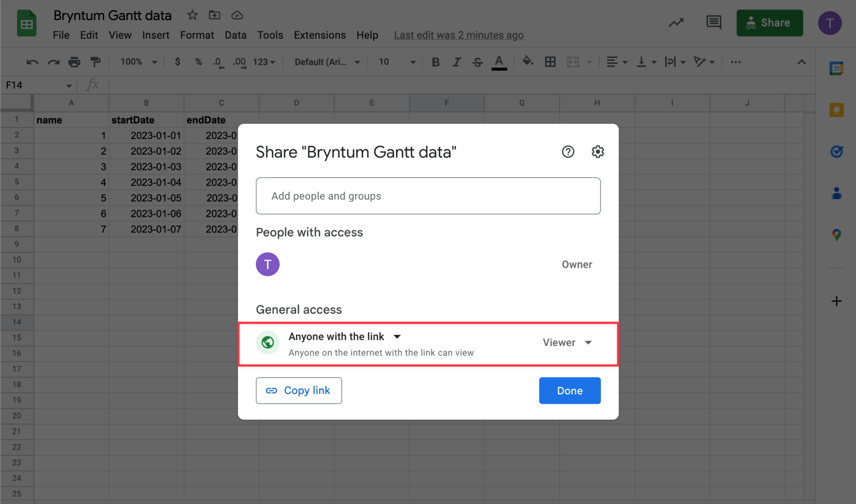Image resolution: width=856 pixels, height=504 pixels.
Task: Select column A header
Action: pyautogui.click(x=71, y=103)
